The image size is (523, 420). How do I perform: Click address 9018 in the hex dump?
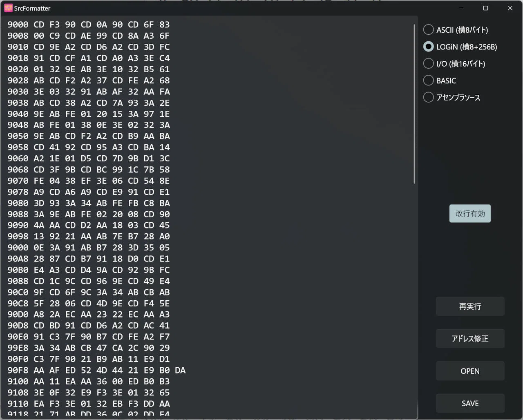[18, 58]
